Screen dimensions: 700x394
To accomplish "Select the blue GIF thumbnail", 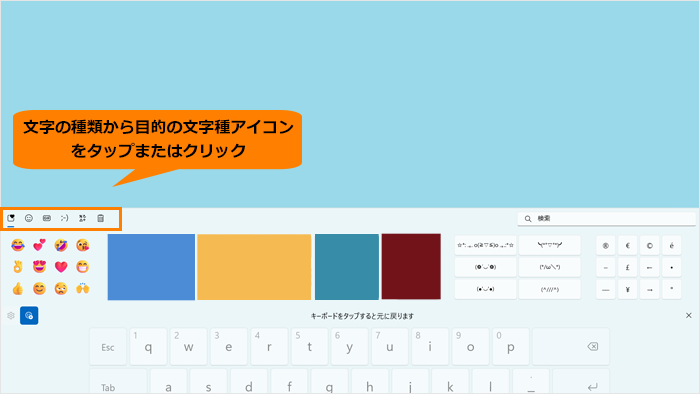I will (x=151, y=267).
